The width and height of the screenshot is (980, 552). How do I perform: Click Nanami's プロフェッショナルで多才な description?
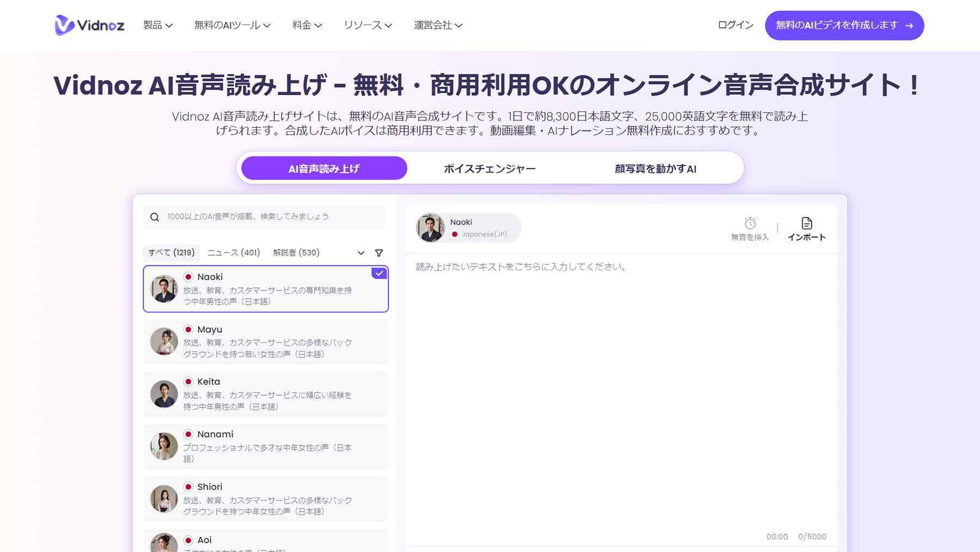point(267,453)
